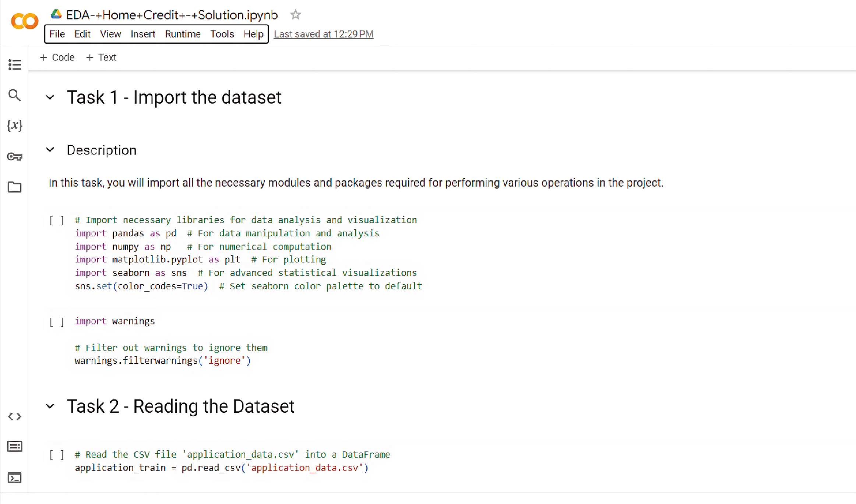Collapse the Task 2 section chevron
The height and width of the screenshot is (504, 856).
coord(50,406)
